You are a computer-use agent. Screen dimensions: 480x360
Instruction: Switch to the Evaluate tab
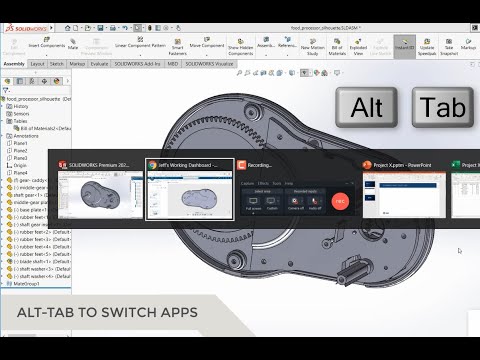99,64
